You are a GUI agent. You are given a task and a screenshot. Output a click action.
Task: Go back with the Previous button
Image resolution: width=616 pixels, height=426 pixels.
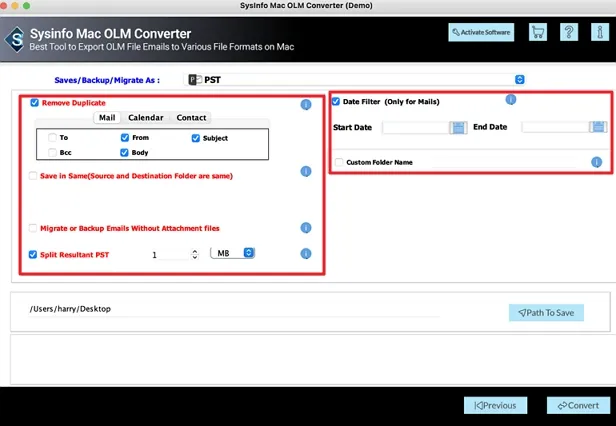point(495,405)
